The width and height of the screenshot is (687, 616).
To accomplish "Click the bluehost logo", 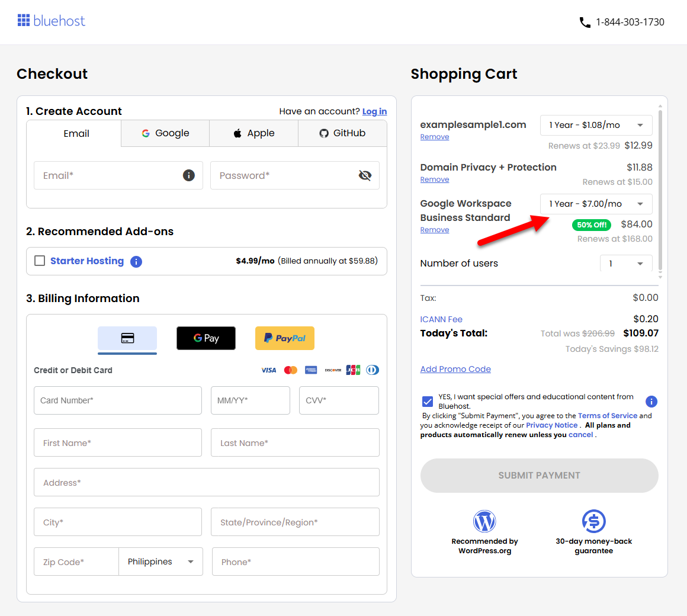I will coord(52,21).
